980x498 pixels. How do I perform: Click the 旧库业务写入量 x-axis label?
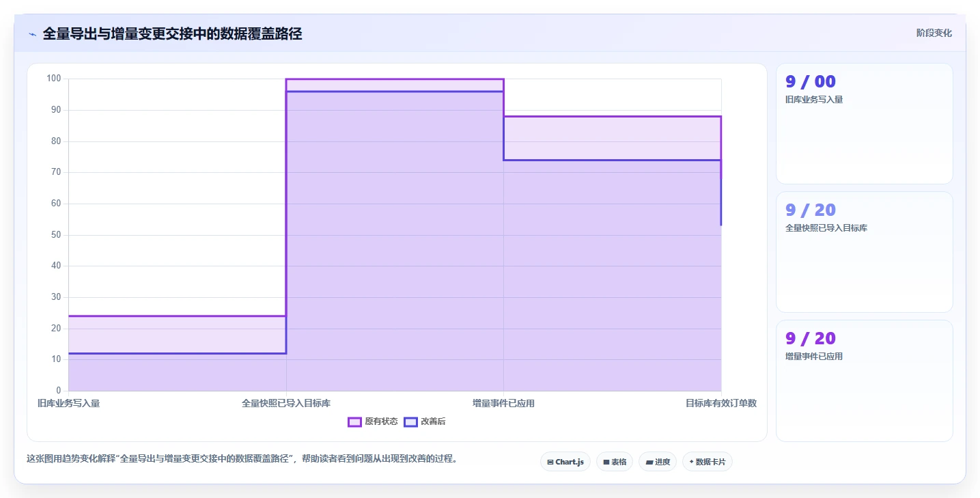click(x=68, y=403)
